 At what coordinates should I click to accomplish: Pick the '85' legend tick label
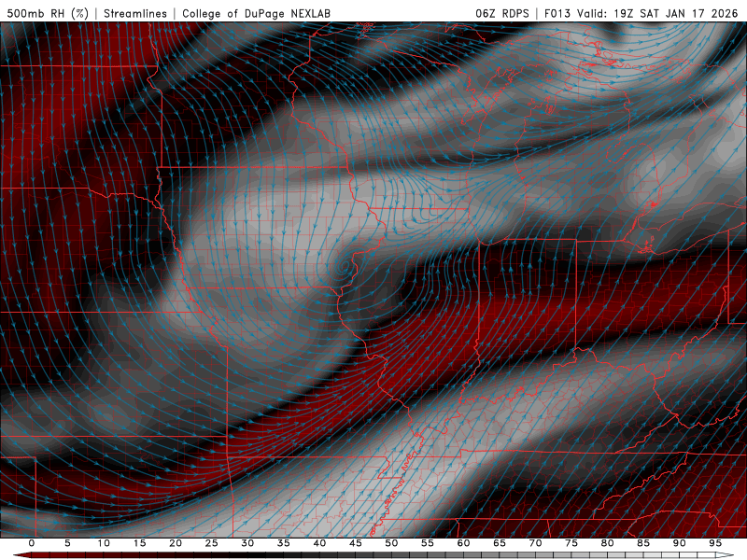643,543
